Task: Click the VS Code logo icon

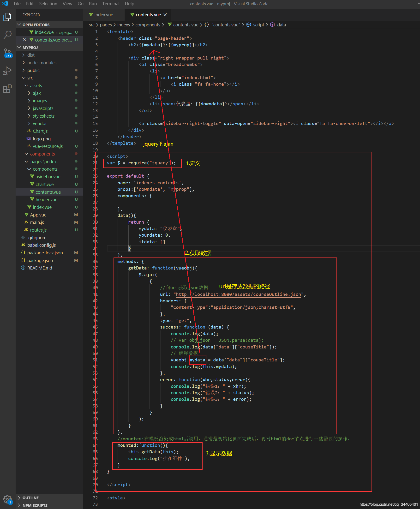Action: click(x=5, y=4)
